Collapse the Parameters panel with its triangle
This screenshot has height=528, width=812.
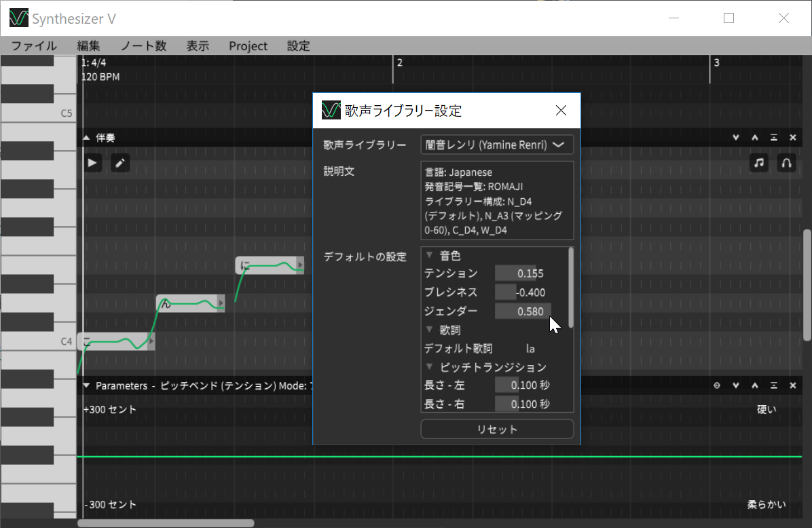[86, 385]
